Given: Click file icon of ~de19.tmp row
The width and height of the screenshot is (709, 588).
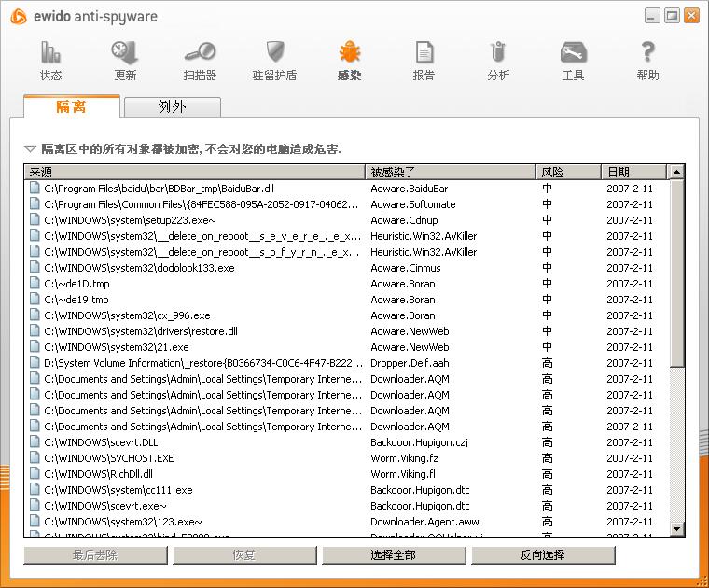Looking at the screenshot, I should click(35, 299).
